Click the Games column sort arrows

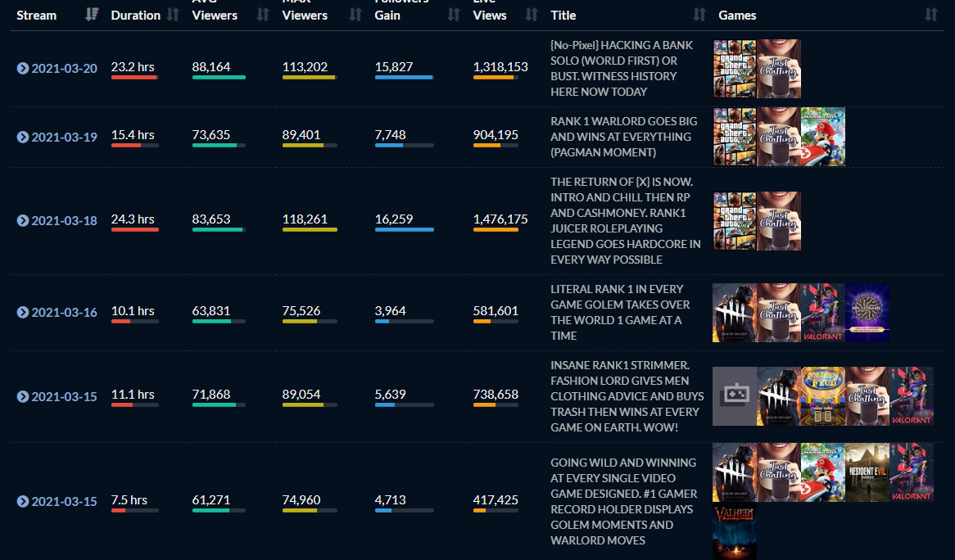pyautogui.click(x=931, y=15)
